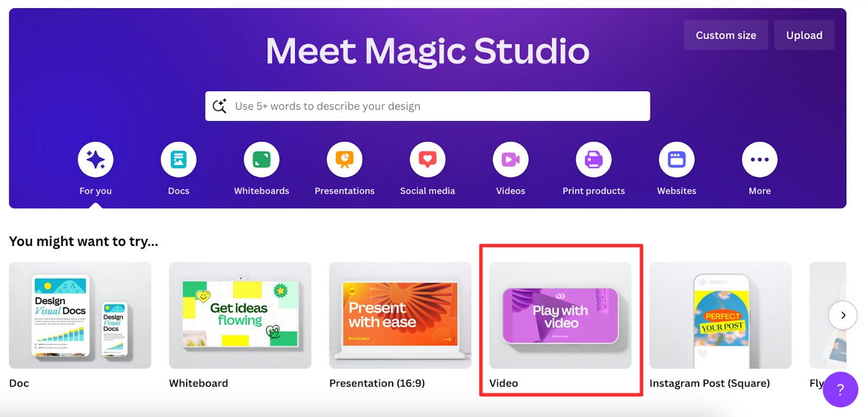Open the Presentation (16:9) template thumbnail
Image resolution: width=868 pixels, height=417 pixels.
(400, 315)
